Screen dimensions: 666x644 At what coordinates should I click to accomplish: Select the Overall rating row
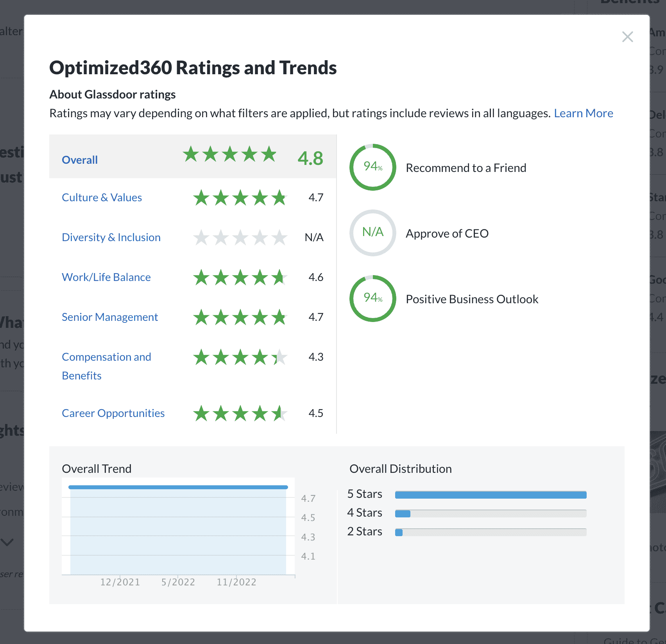click(193, 156)
